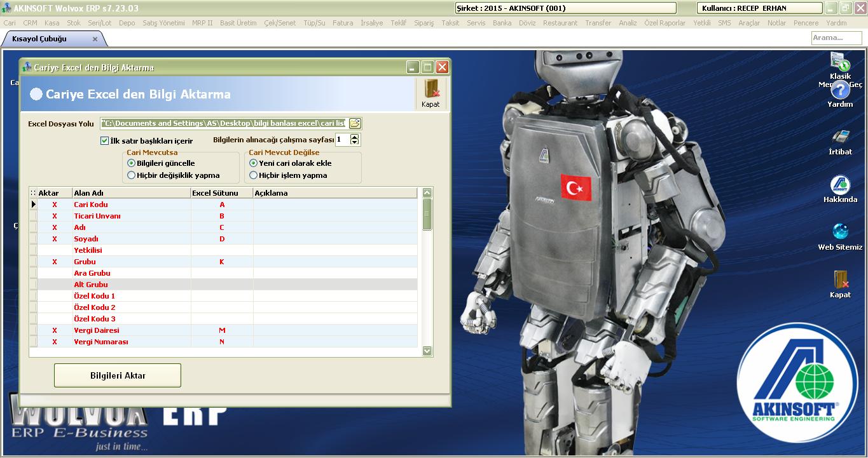868x458 pixels.
Task: Decrease worksheet number with spinner down arrow
Action: click(355, 142)
